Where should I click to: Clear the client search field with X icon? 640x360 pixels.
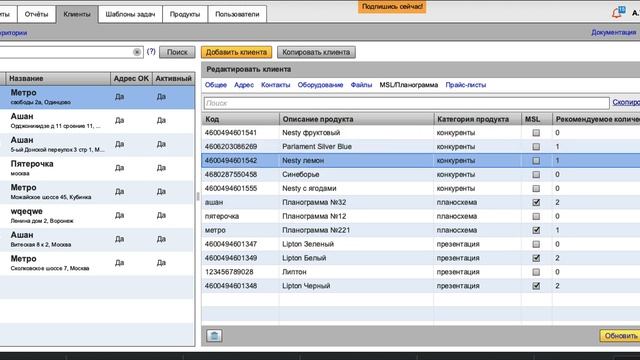point(137,52)
